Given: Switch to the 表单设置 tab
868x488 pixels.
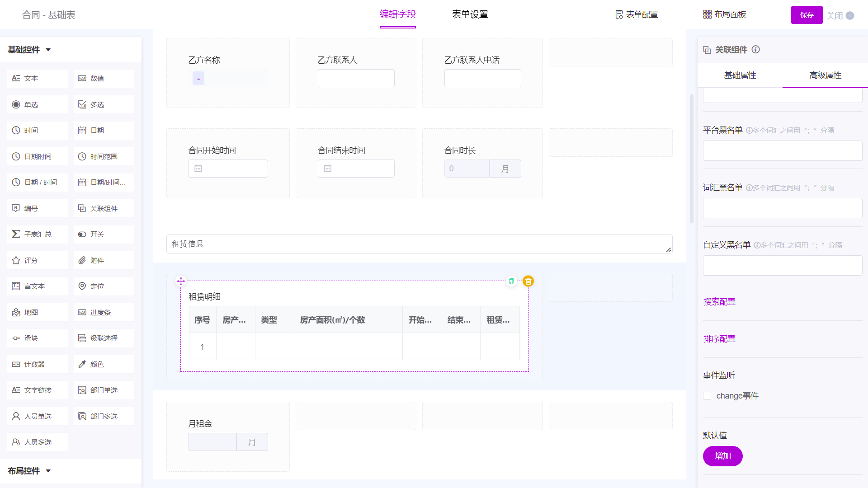Looking at the screenshot, I should 470,14.
